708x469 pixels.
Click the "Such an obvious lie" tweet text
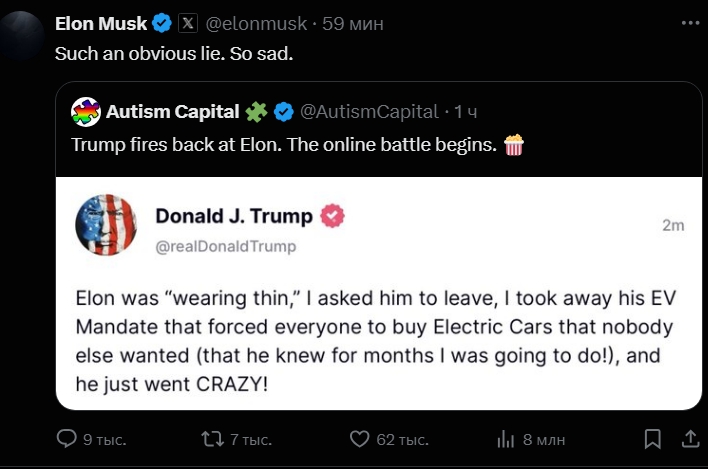pos(173,53)
